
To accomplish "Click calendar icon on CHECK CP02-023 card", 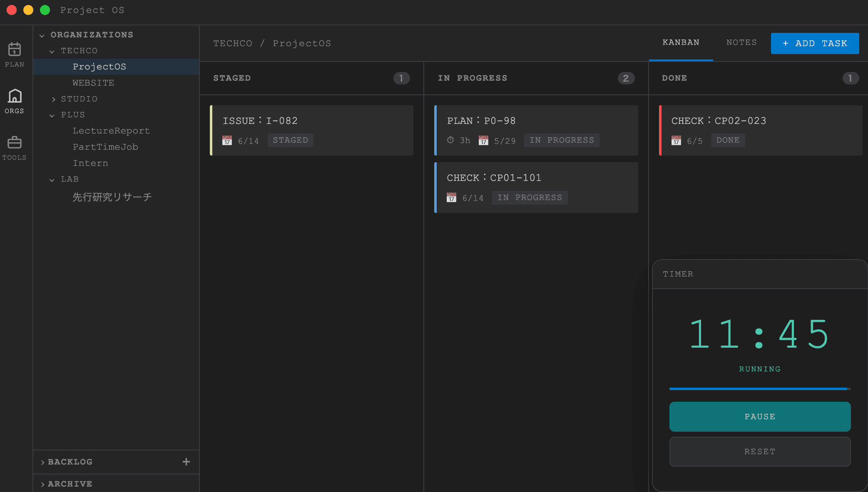I will (676, 141).
